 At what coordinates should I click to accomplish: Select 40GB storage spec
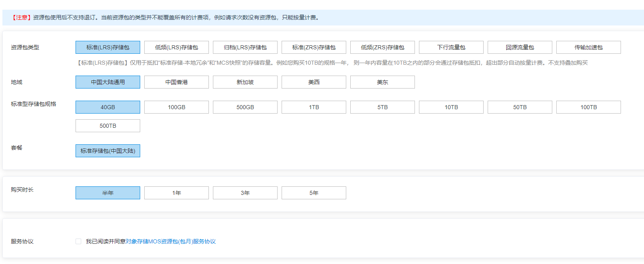108,107
